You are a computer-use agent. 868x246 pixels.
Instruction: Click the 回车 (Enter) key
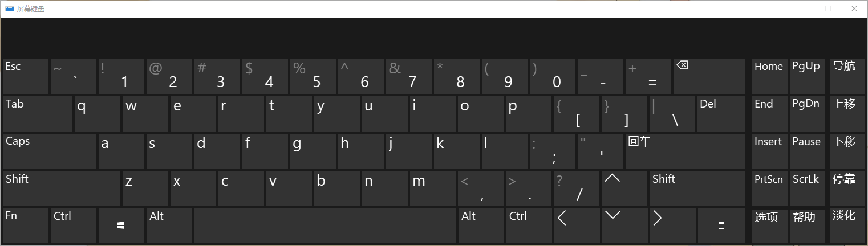click(686, 151)
